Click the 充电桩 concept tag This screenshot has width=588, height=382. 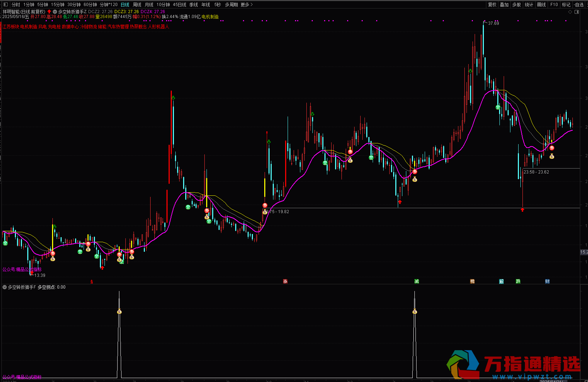pos(55,27)
